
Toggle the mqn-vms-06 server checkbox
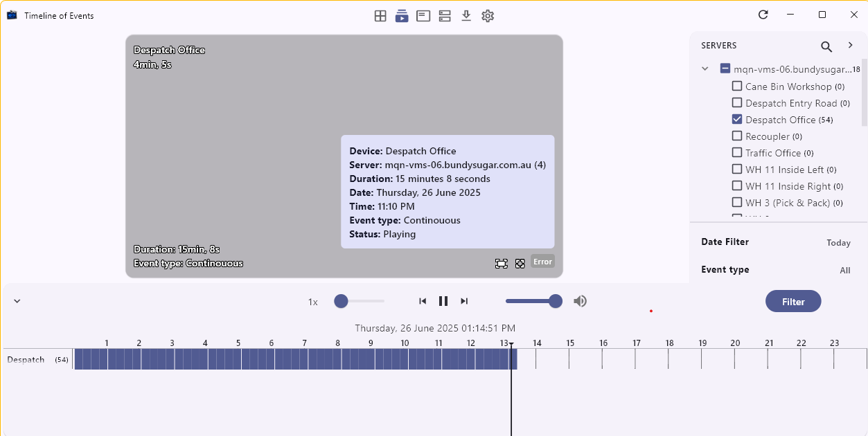coord(725,69)
